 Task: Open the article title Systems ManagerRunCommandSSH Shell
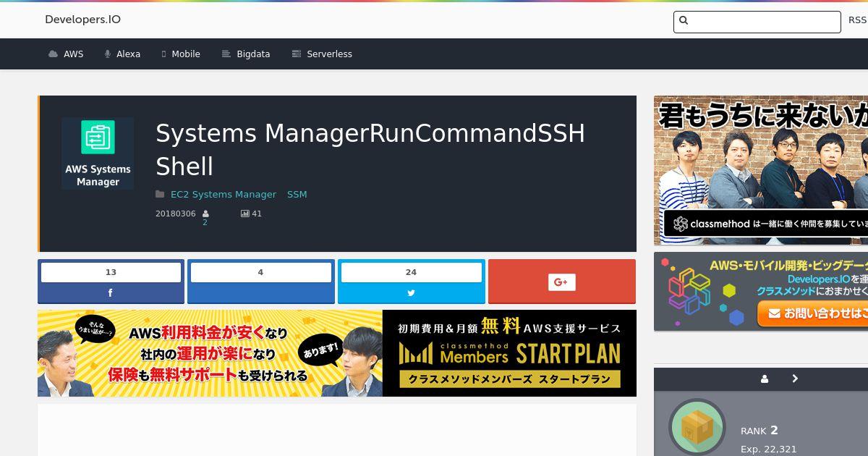[x=370, y=150]
